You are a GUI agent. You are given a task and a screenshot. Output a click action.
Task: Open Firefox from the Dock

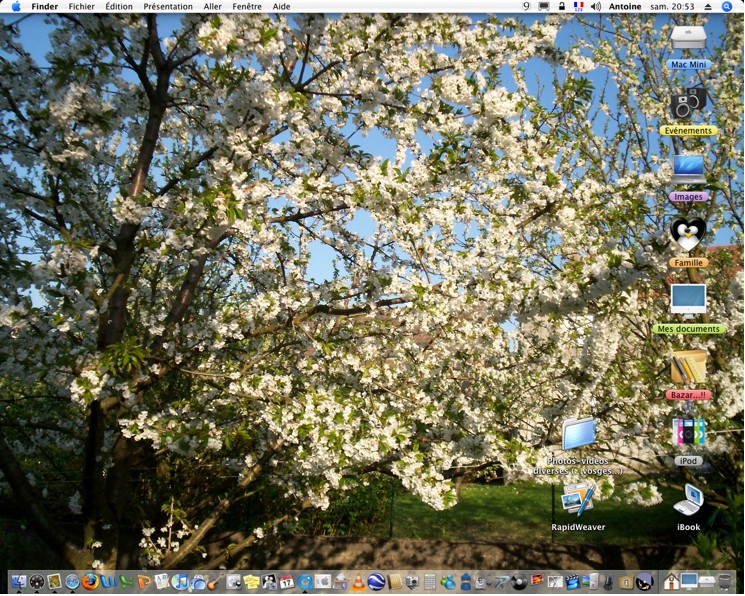[x=90, y=581]
